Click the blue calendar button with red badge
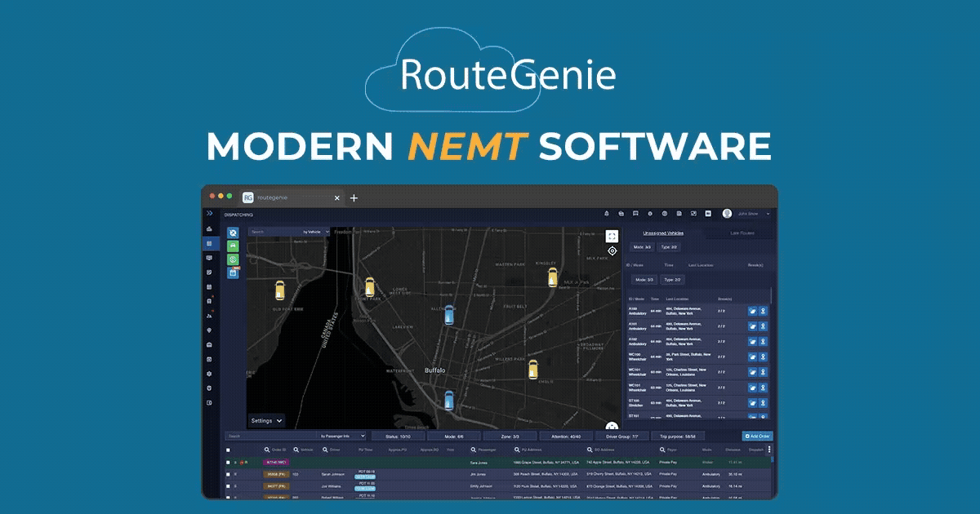980x514 pixels. [233, 273]
